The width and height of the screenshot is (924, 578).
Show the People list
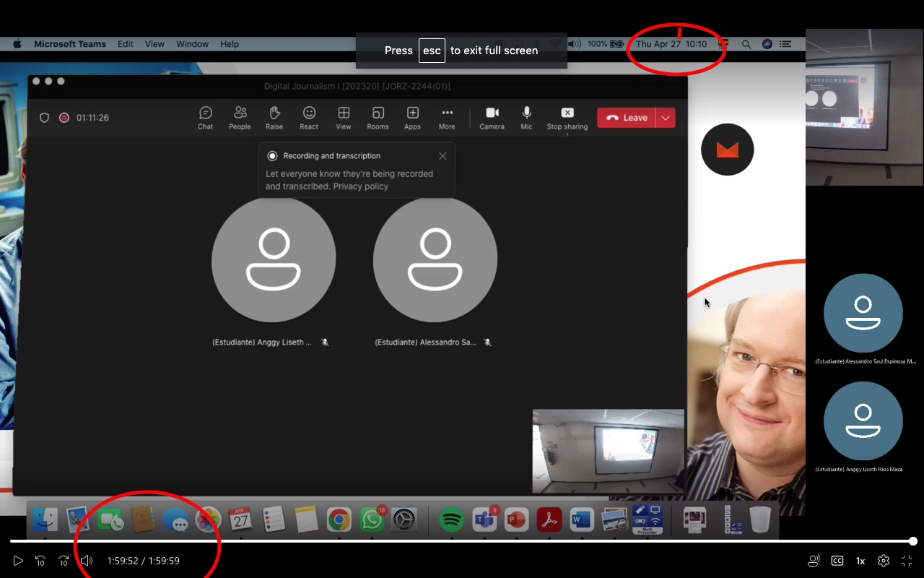coord(240,118)
